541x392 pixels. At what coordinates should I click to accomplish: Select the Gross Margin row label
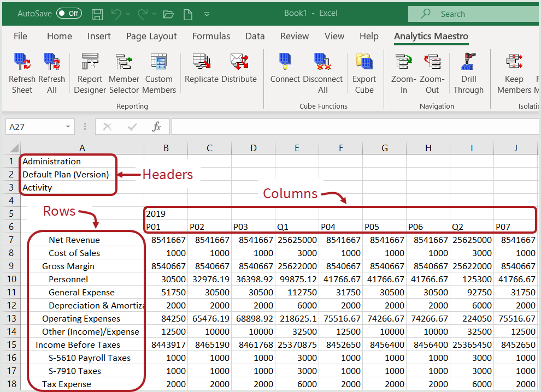(82, 266)
